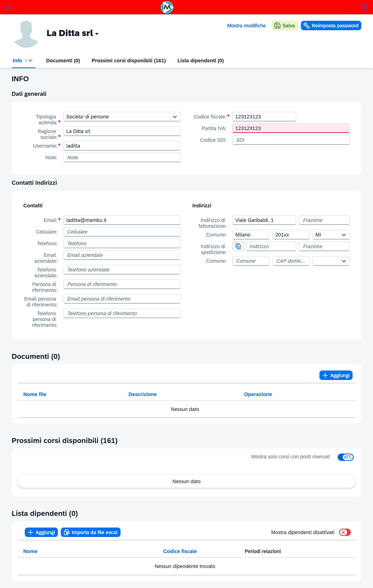Click Reimposta password key button
The image size is (373, 588).
pos(331,26)
